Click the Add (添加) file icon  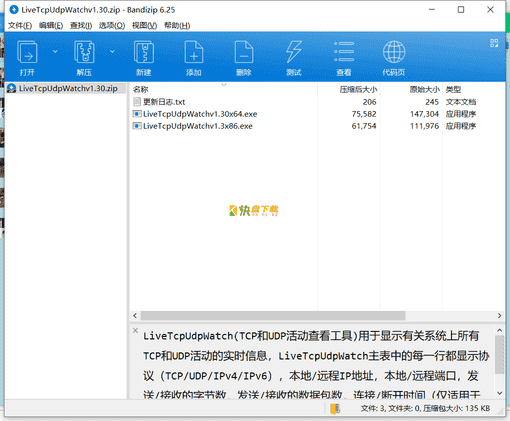click(x=194, y=52)
